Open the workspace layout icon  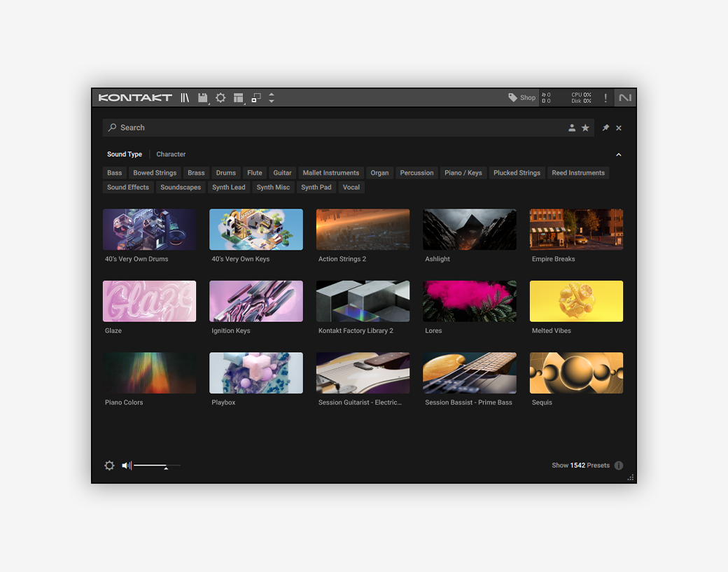(238, 97)
